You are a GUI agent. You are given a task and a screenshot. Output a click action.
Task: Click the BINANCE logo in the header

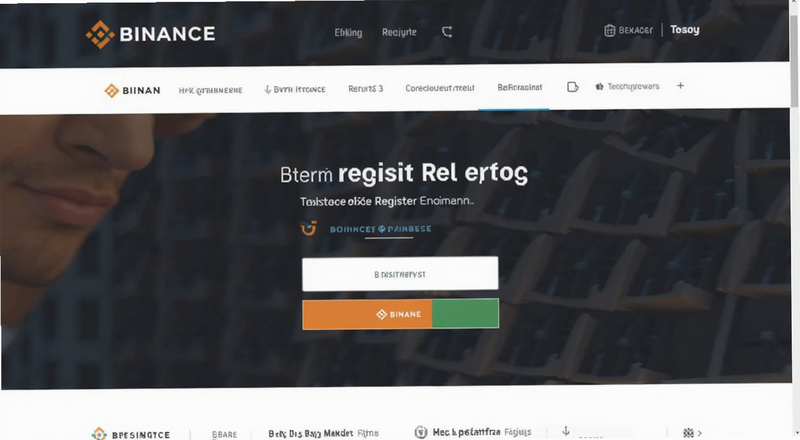pos(150,34)
